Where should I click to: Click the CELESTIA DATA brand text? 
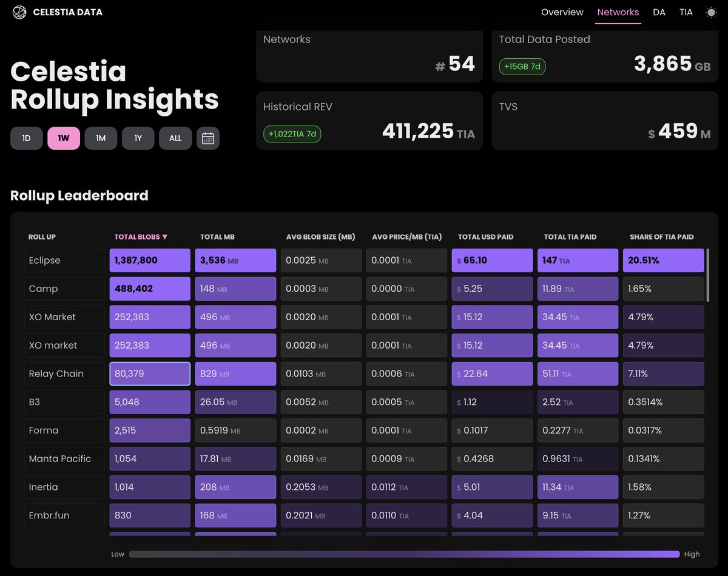pyautogui.click(x=68, y=12)
